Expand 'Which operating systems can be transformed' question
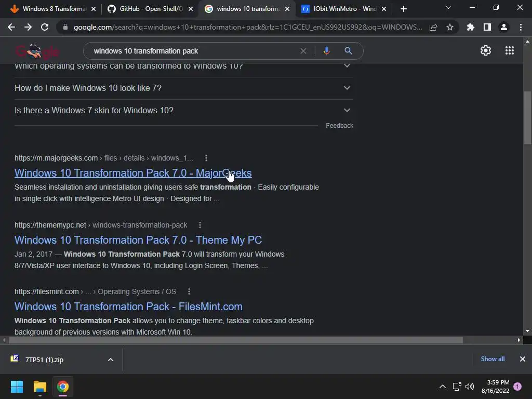Screen dimensions: 532x399 point(183,67)
